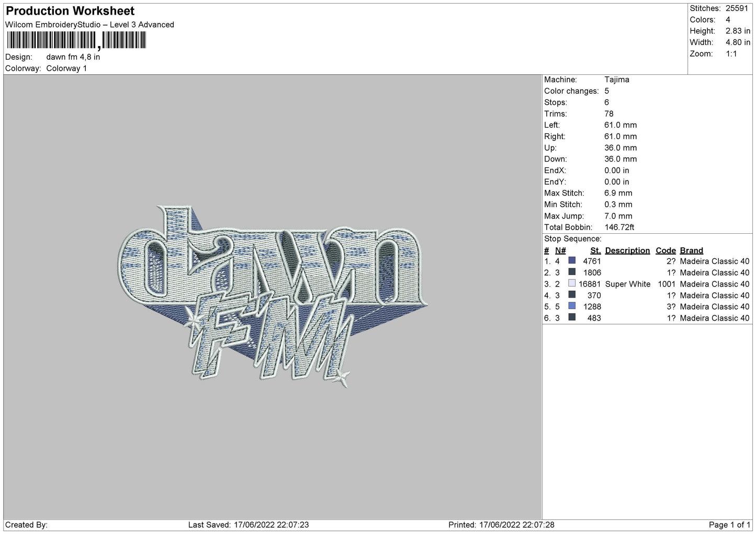Click the 'Color changes:' label
Viewport: 756px width, 534px height.
tap(571, 91)
